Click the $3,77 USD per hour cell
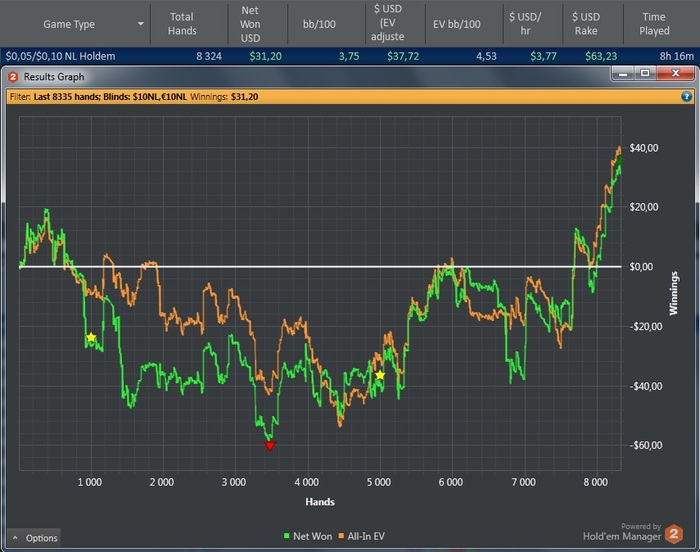The image size is (700, 552). pos(543,56)
